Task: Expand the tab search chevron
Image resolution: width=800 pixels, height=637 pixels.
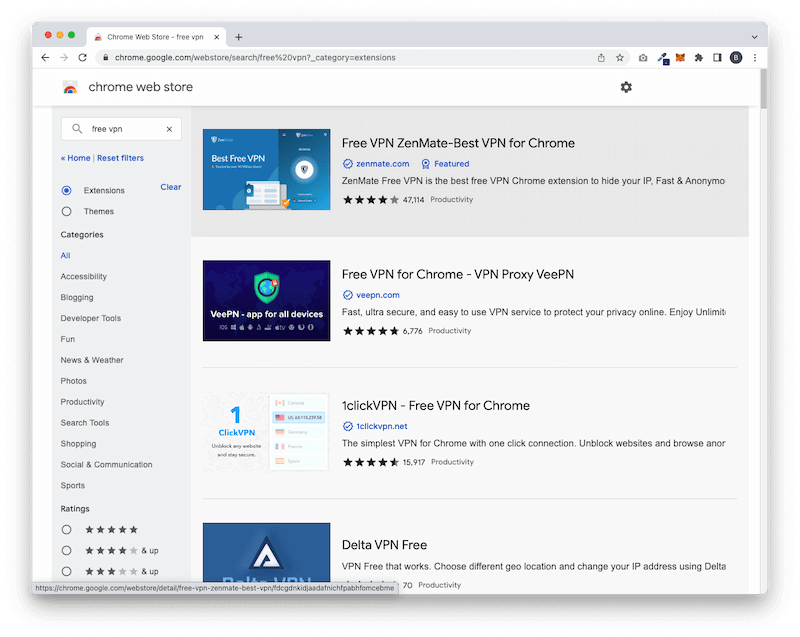Action: click(x=754, y=37)
